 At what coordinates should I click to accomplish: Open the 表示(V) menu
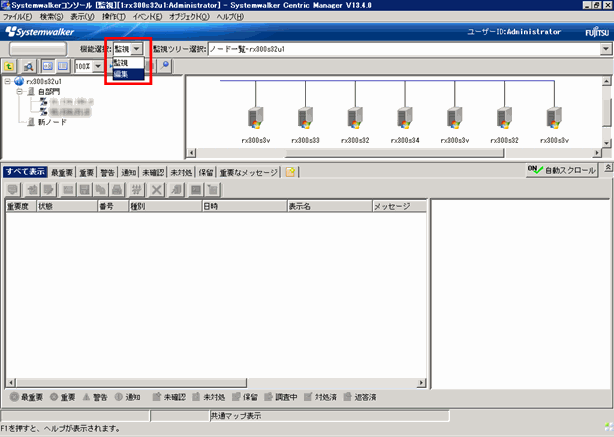pos(82,17)
